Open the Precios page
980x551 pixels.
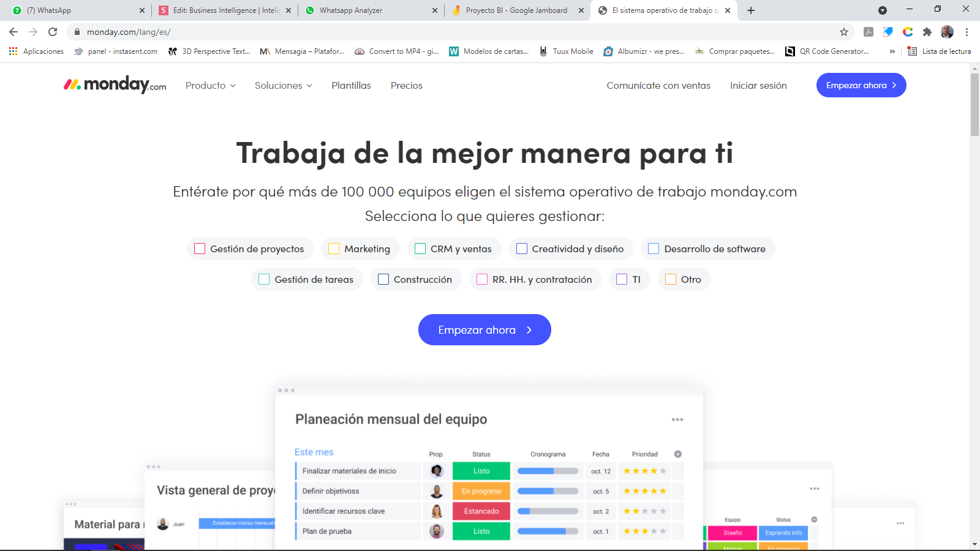point(407,86)
